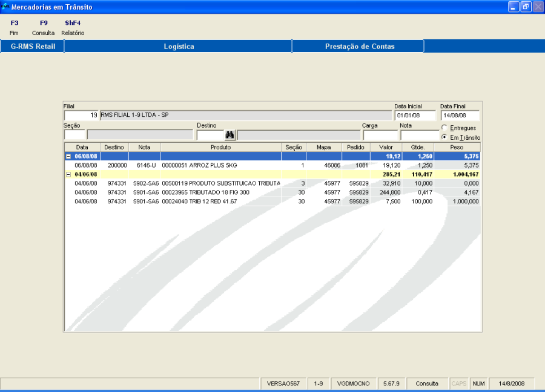Collapse the 04/06/08 date group

click(68, 175)
